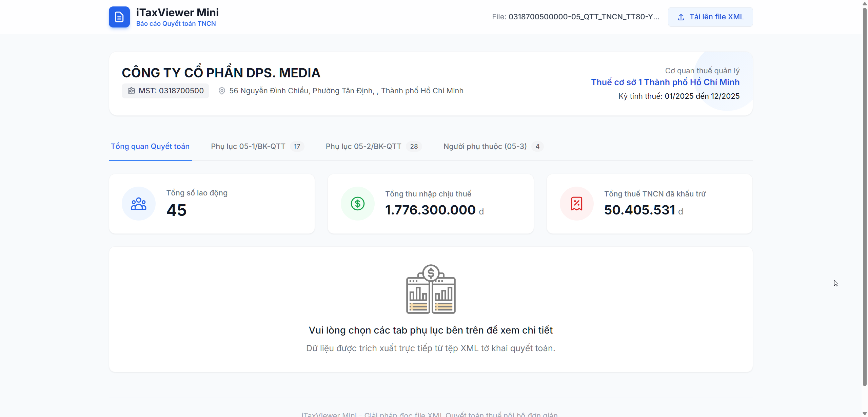
Task: Upload XML via Tải lên file XML button
Action: (710, 17)
